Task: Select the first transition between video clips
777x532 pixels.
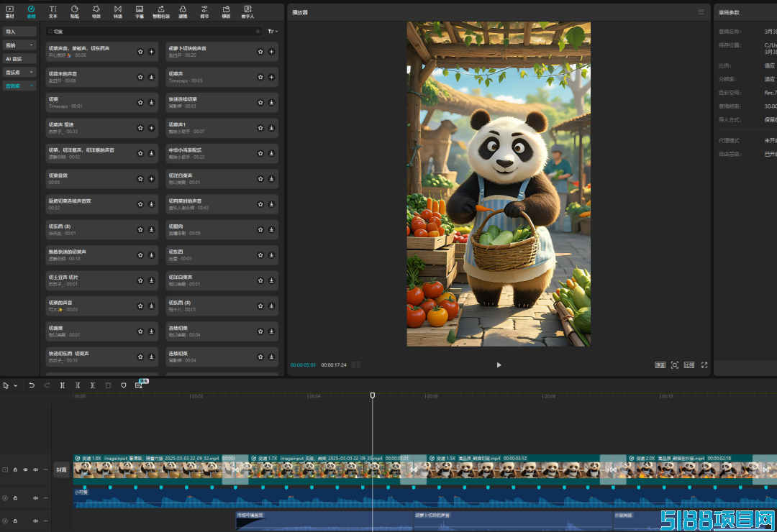Action: 235,469
